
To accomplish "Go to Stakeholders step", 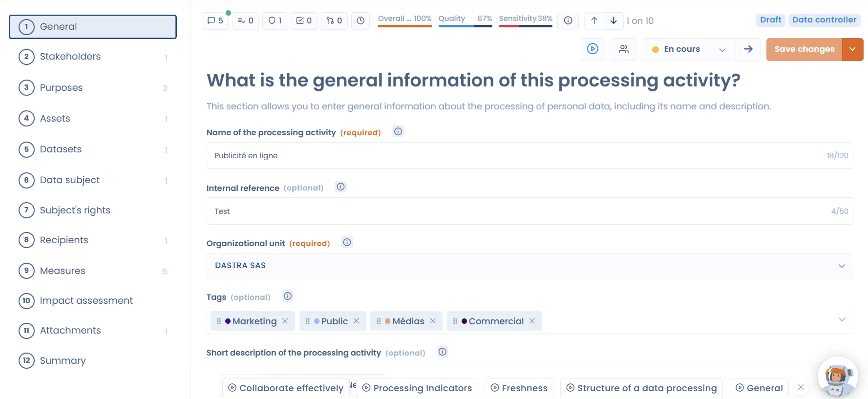I will [x=93, y=57].
